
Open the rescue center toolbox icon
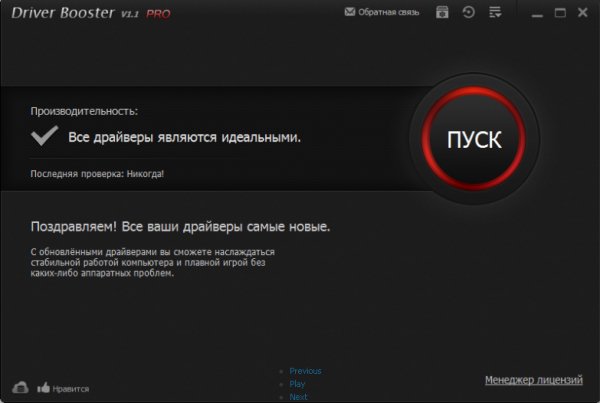tap(442, 12)
